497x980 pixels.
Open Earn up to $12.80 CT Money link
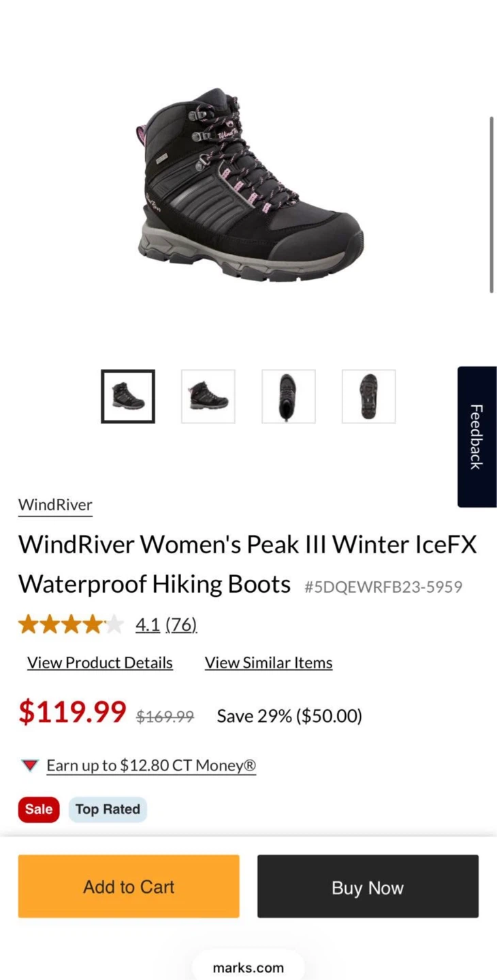pyautogui.click(x=151, y=766)
